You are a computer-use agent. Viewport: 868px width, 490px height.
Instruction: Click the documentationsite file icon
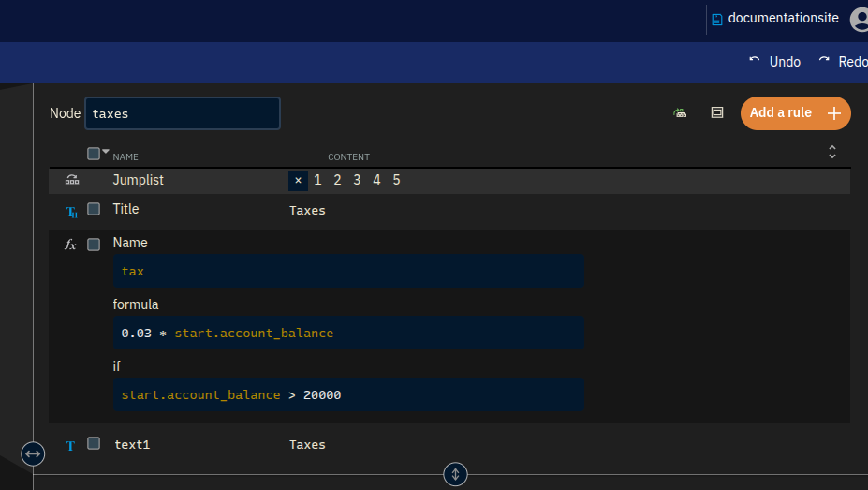717,20
